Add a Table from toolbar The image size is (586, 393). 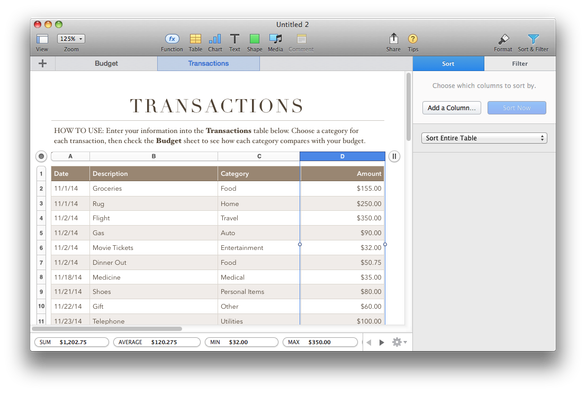[195, 38]
